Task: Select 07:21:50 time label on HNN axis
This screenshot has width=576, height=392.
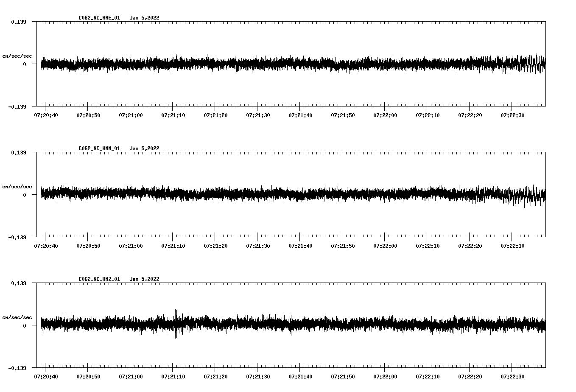Action: point(343,246)
